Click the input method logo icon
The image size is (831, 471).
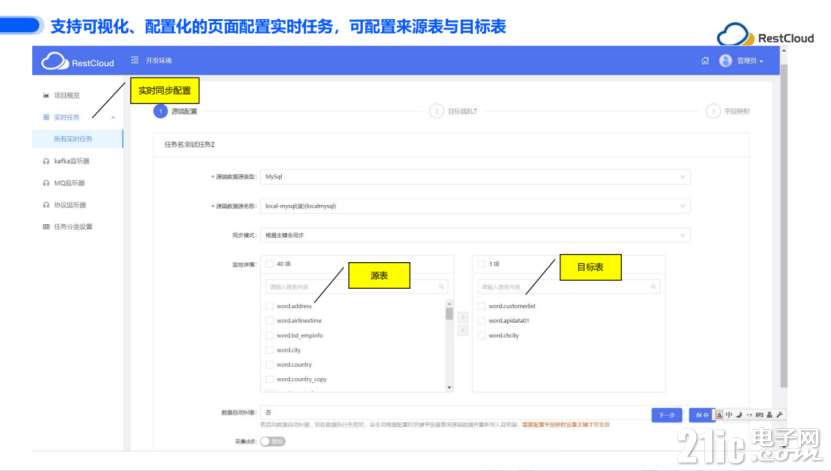[719, 414]
